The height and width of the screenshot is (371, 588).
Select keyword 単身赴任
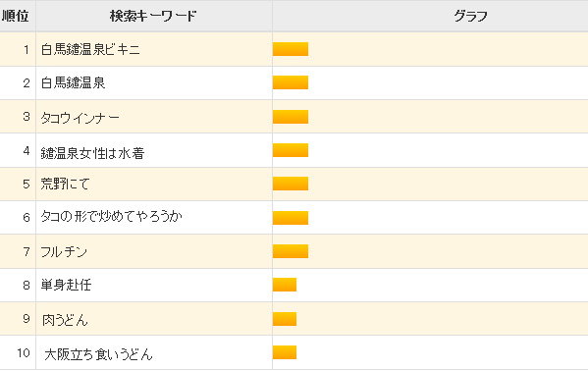tap(66, 285)
